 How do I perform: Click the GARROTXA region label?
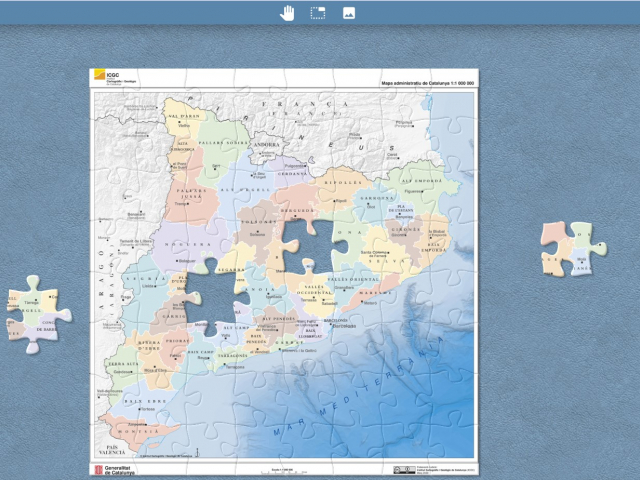pyautogui.click(x=375, y=198)
